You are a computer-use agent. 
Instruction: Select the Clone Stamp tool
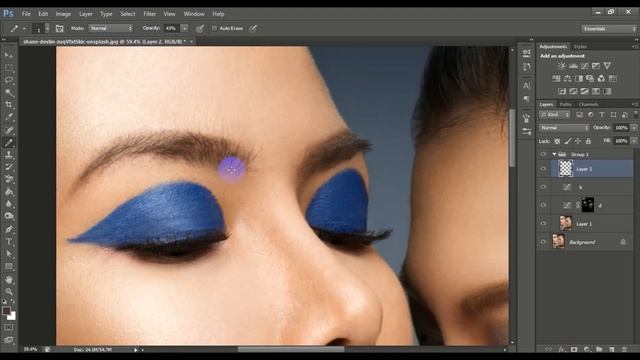click(9, 155)
